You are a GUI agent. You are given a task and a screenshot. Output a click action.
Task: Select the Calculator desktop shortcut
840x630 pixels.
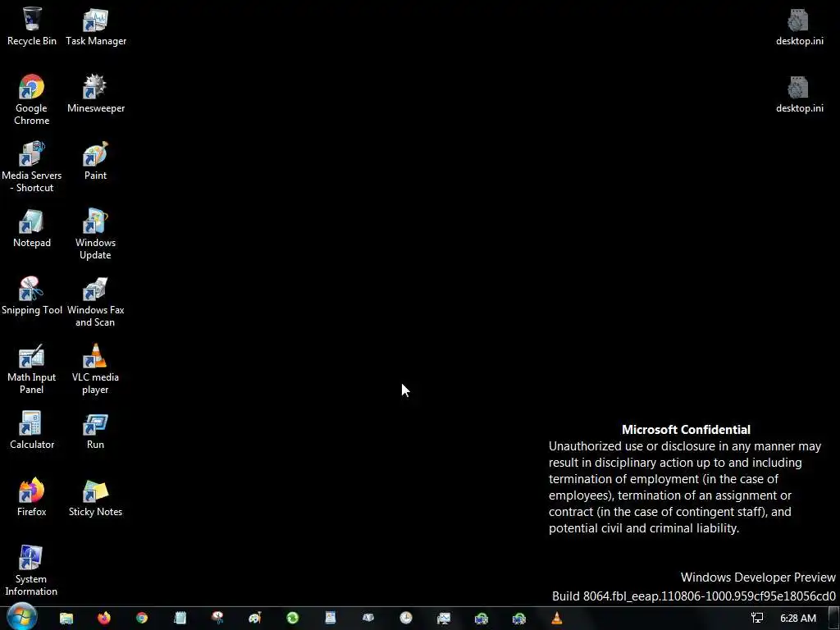point(32,430)
